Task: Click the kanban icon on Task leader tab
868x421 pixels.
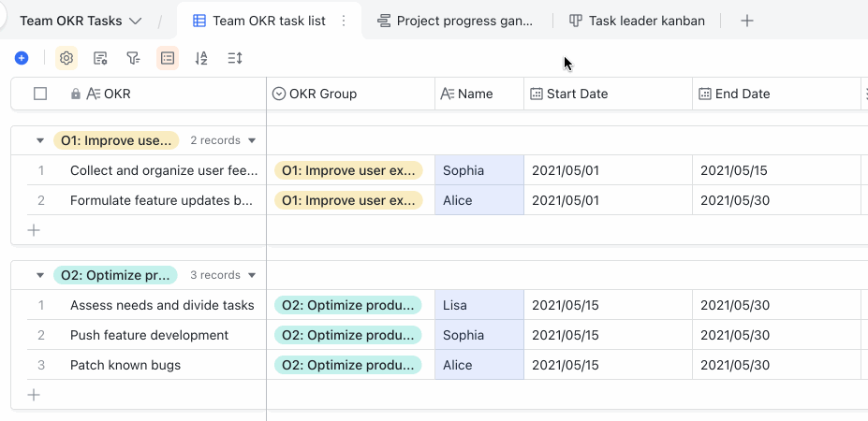Action: pyautogui.click(x=576, y=21)
